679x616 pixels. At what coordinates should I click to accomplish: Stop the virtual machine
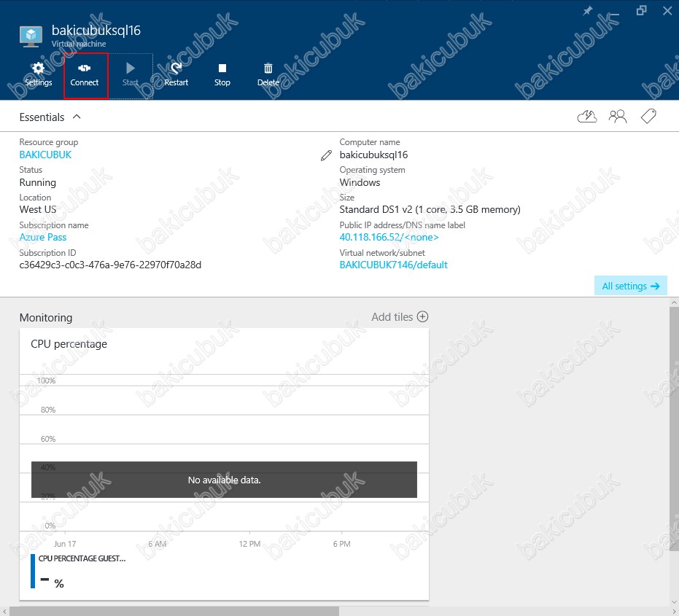[x=222, y=74]
